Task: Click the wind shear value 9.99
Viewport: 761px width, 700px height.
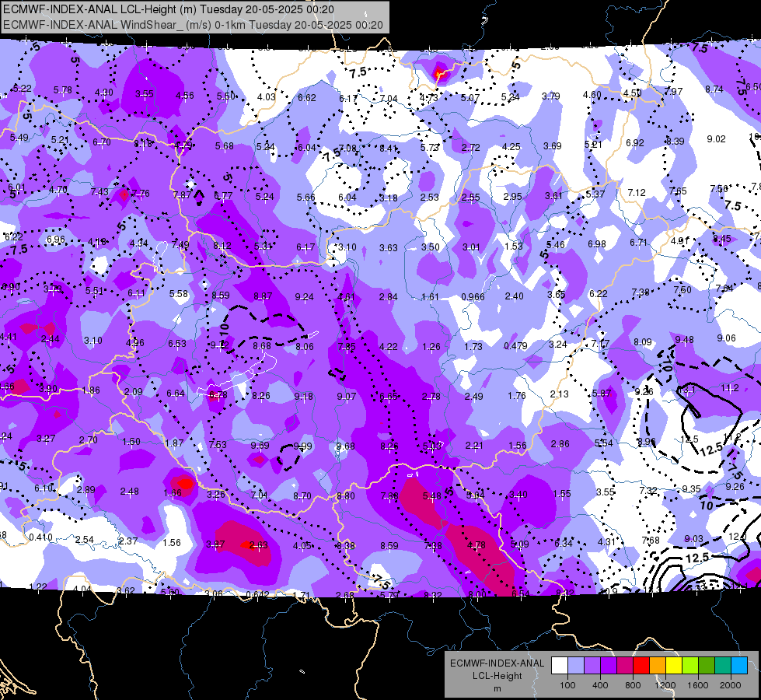Action: click(x=303, y=446)
